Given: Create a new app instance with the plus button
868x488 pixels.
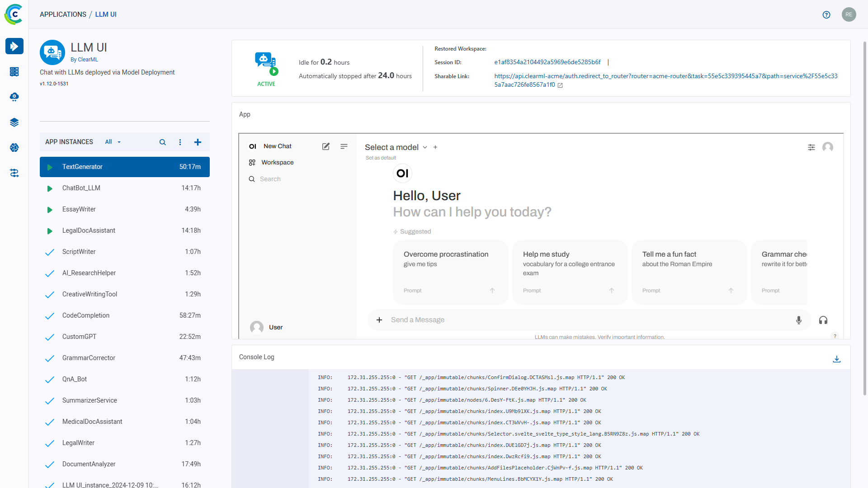Looking at the screenshot, I should tap(198, 142).
